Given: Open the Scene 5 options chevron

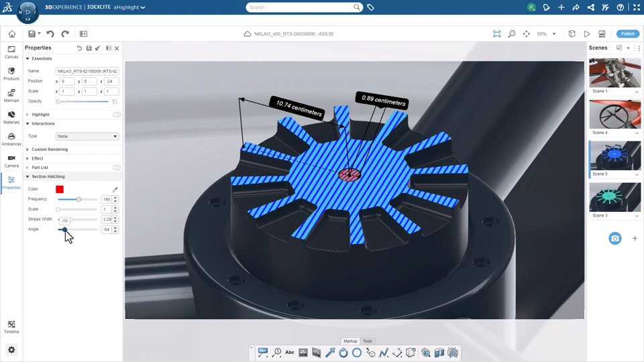Looking at the screenshot, I should point(637,174).
